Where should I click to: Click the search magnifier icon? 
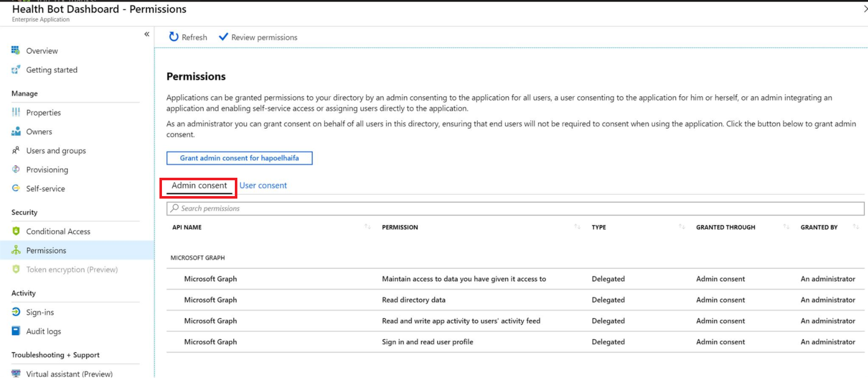[x=175, y=208]
